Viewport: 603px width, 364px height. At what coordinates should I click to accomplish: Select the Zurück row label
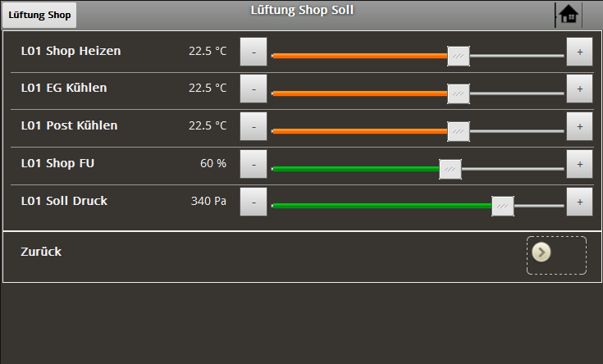41,252
